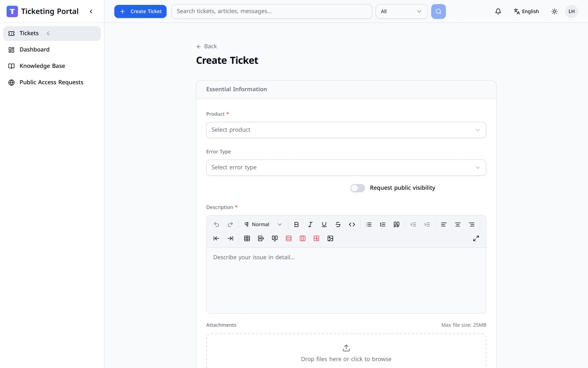
Task: Insert a bulleted list
Action: tap(369, 224)
